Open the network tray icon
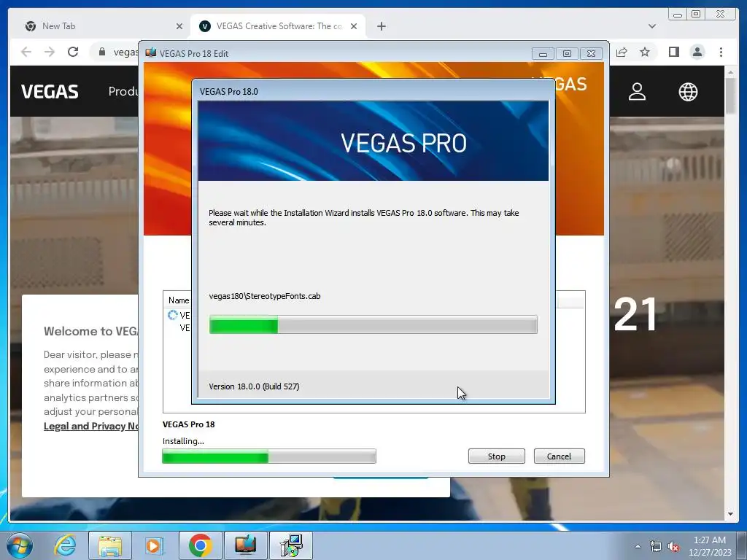Viewport: 747px width, 560px height. pos(656,546)
